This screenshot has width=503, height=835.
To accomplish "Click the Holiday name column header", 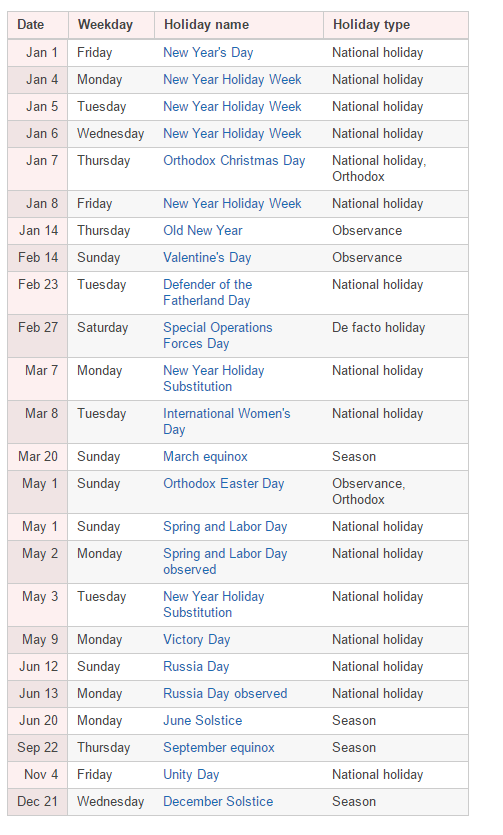I will (x=239, y=25).
